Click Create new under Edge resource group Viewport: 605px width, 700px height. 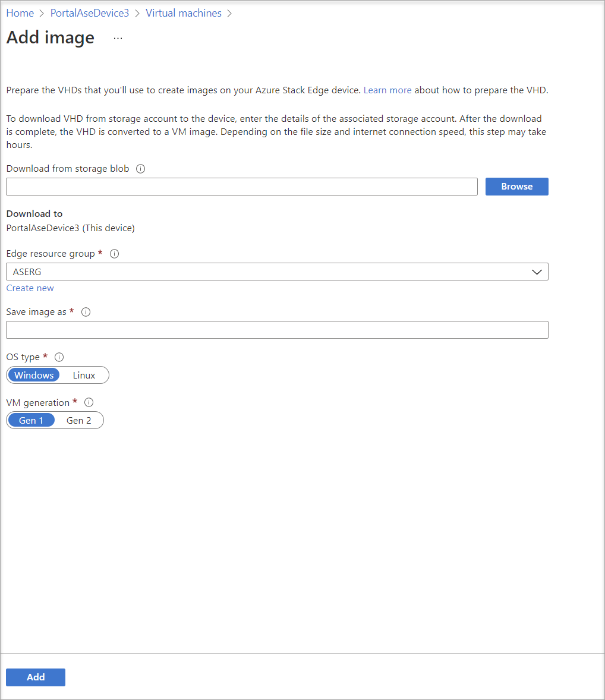[30, 288]
